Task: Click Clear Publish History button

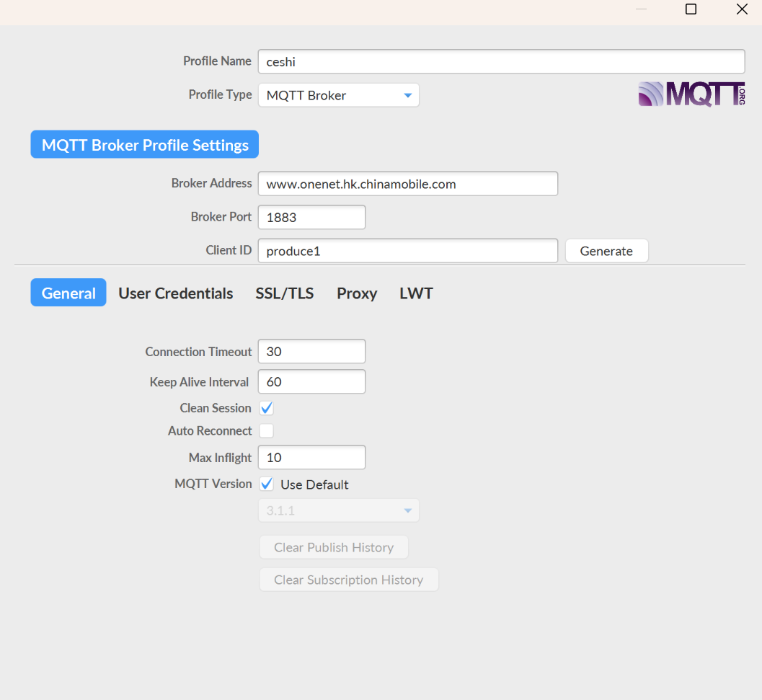Action: click(x=333, y=547)
